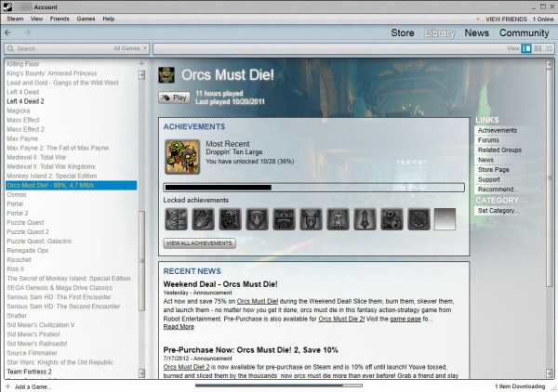Click game list scrollbar up arrow

tap(141, 75)
